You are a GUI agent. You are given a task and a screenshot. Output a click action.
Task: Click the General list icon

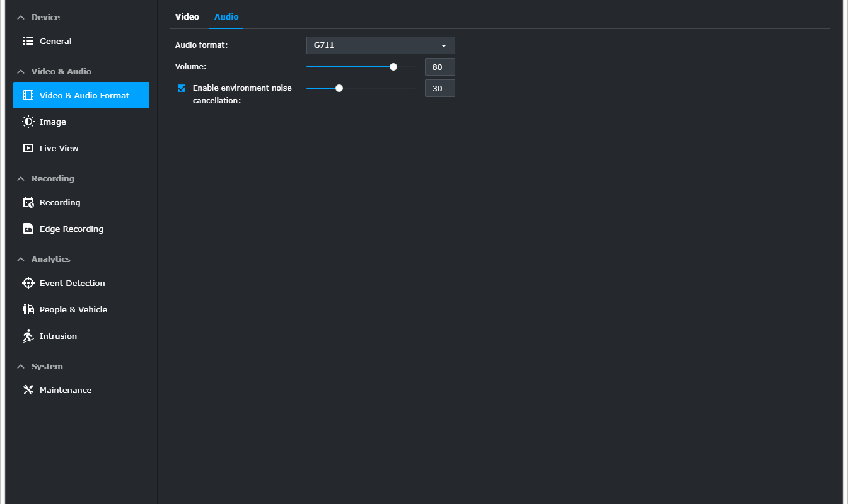click(28, 41)
